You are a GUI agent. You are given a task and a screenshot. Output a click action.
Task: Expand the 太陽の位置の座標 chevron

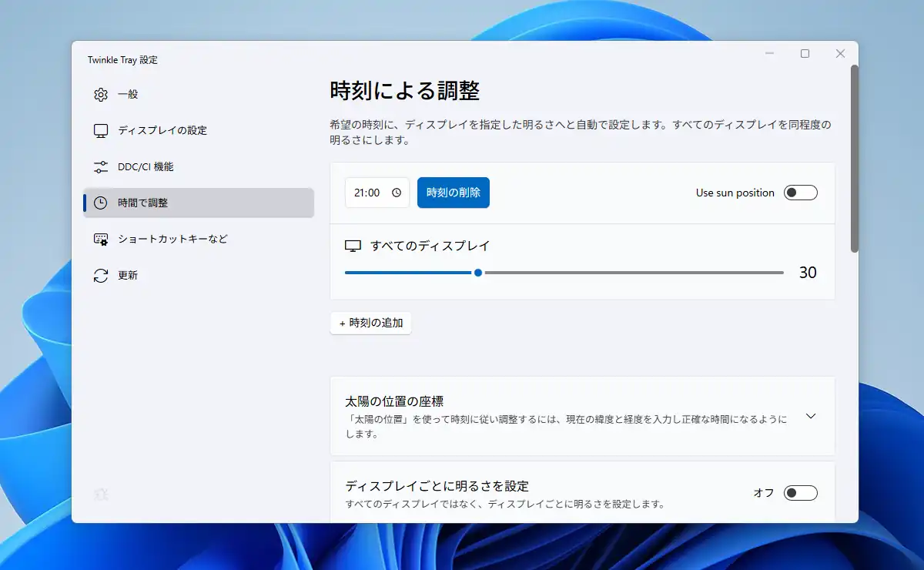point(810,416)
